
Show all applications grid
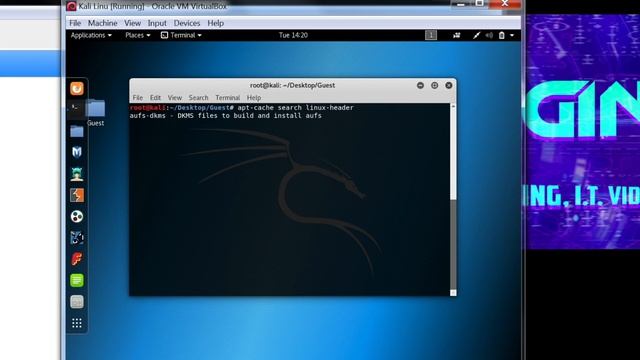coord(77,323)
